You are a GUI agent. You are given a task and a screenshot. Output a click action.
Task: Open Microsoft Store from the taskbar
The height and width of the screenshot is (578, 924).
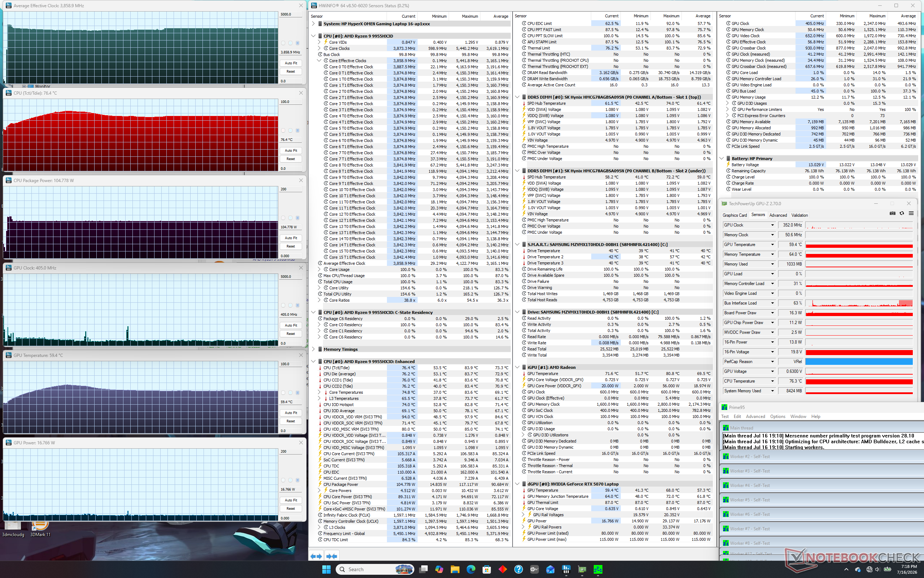487,569
